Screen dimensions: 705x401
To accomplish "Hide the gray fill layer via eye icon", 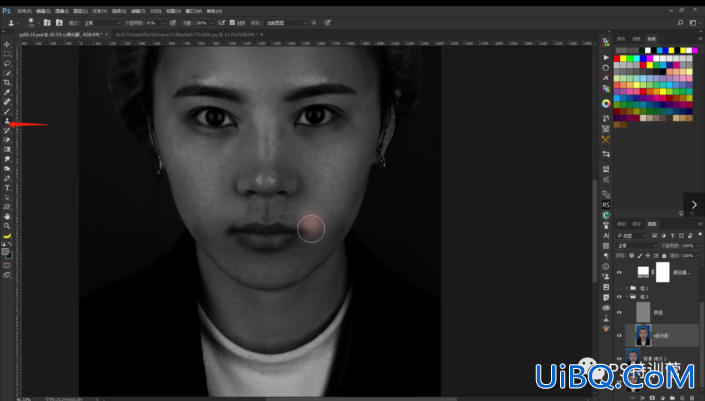I will (x=619, y=312).
